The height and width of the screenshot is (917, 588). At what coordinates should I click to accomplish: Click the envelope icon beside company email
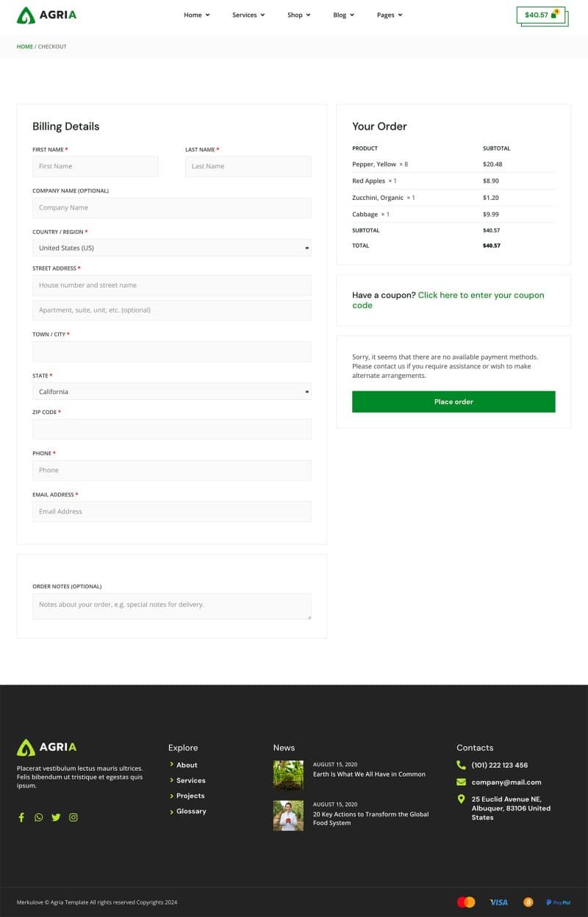(x=461, y=782)
